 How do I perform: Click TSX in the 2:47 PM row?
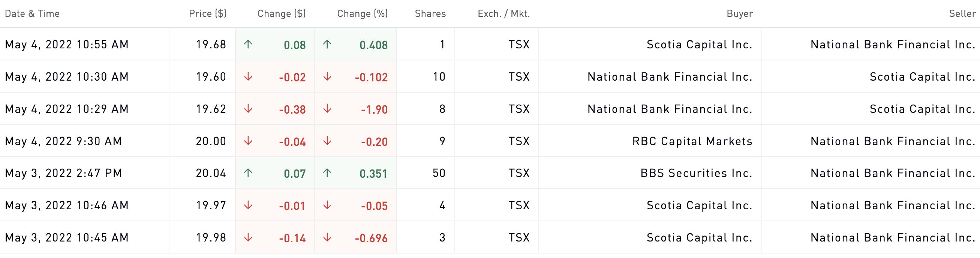[519, 173]
